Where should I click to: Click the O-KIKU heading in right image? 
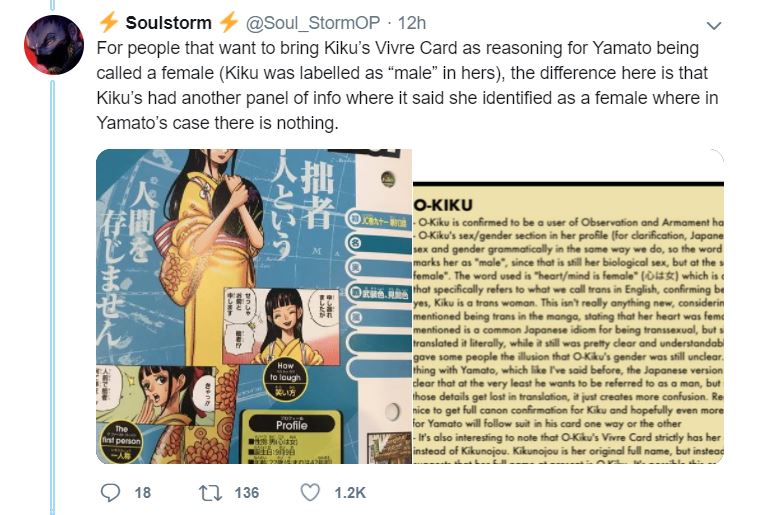tap(443, 205)
